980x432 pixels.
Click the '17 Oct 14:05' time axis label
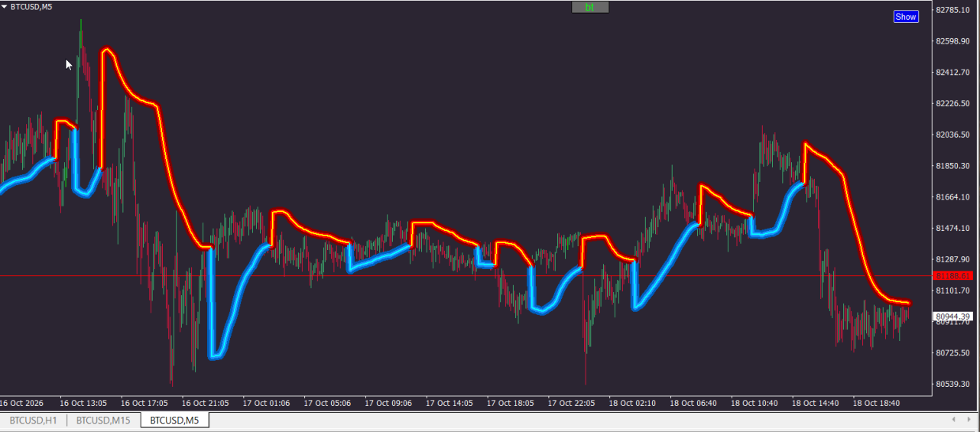(449, 403)
